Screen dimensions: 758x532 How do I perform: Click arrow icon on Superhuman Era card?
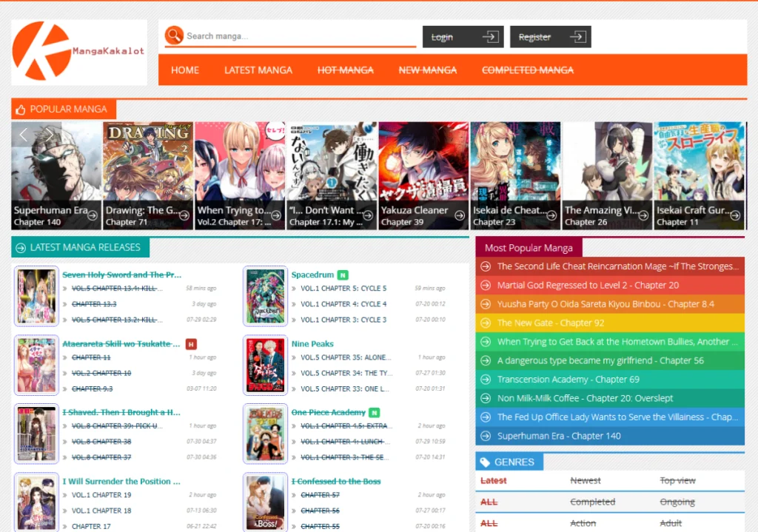93,215
